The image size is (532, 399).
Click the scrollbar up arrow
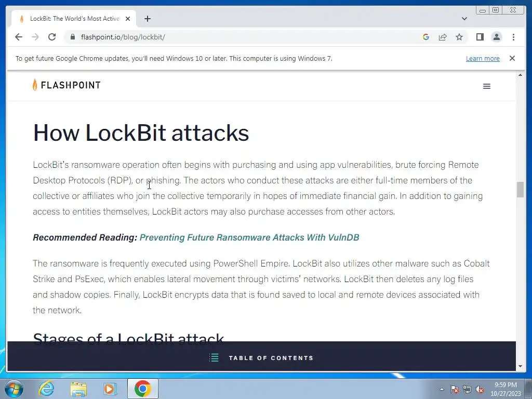520,75
